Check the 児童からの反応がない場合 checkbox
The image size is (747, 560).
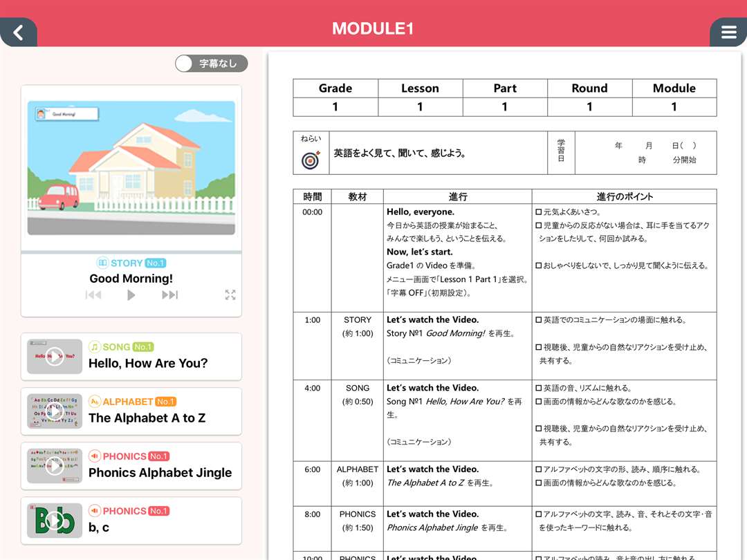coord(538,225)
